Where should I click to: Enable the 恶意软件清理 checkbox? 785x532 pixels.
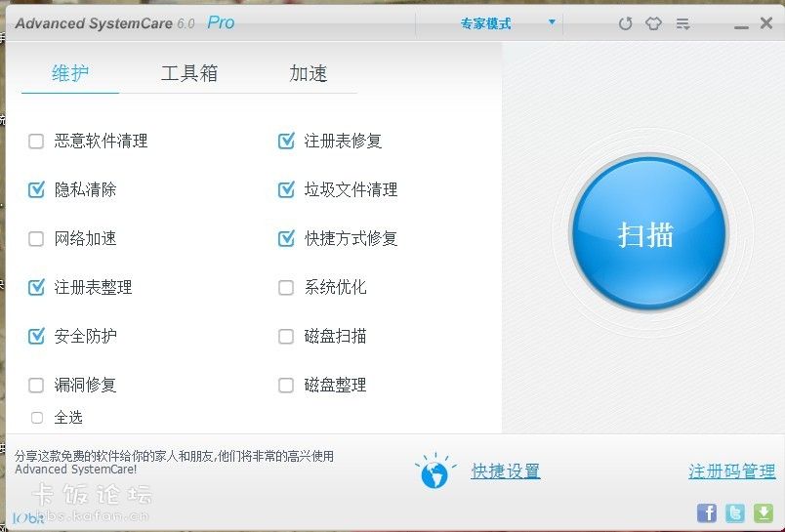click(36, 142)
